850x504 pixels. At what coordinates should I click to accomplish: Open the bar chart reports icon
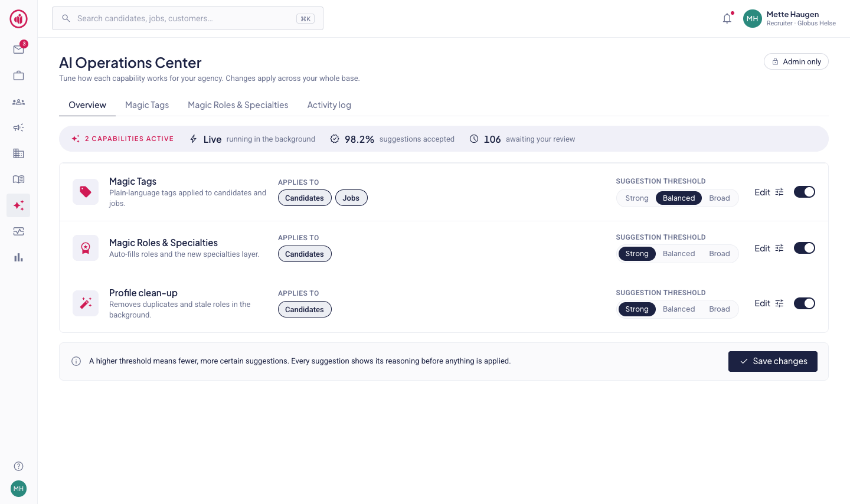coord(18,257)
